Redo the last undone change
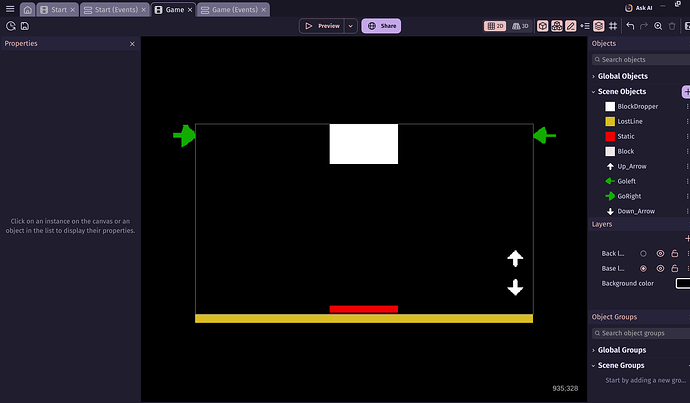 (x=644, y=26)
